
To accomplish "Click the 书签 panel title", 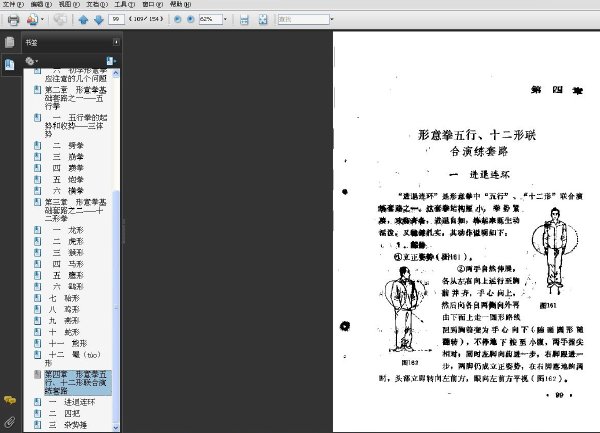I will coord(31,42).
